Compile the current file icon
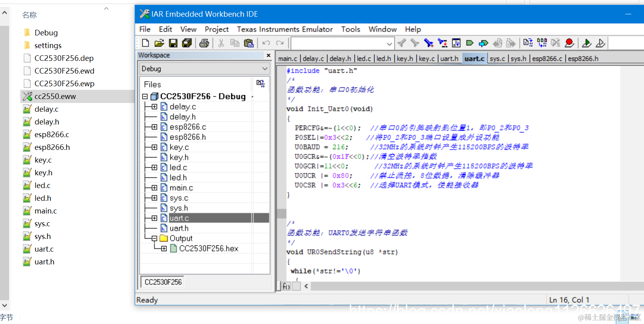The image size is (644, 324). 528,43
